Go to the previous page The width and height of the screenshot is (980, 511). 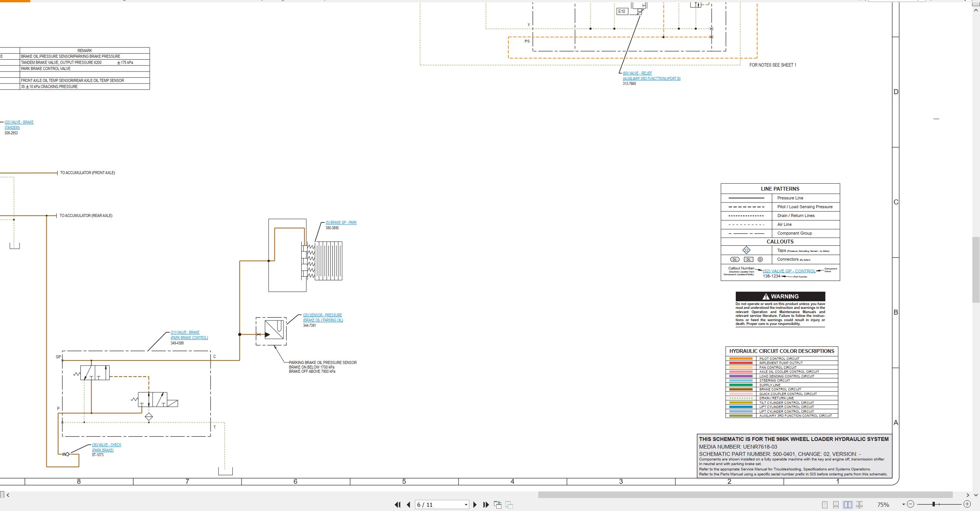[x=408, y=505]
